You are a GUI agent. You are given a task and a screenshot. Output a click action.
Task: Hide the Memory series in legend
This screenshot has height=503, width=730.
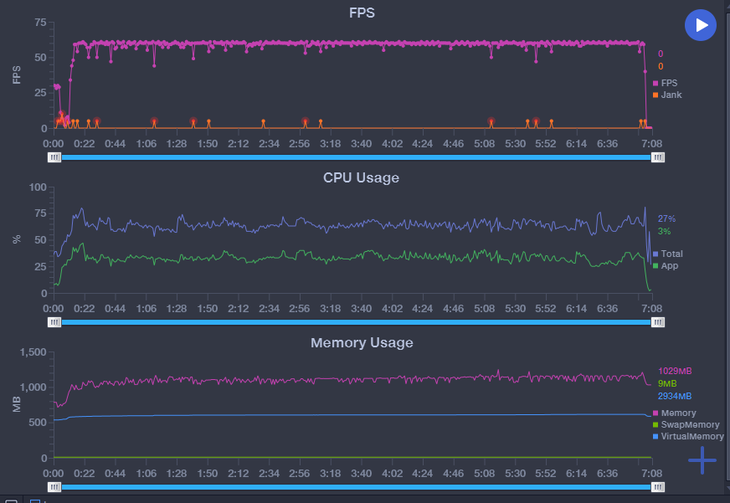click(677, 413)
